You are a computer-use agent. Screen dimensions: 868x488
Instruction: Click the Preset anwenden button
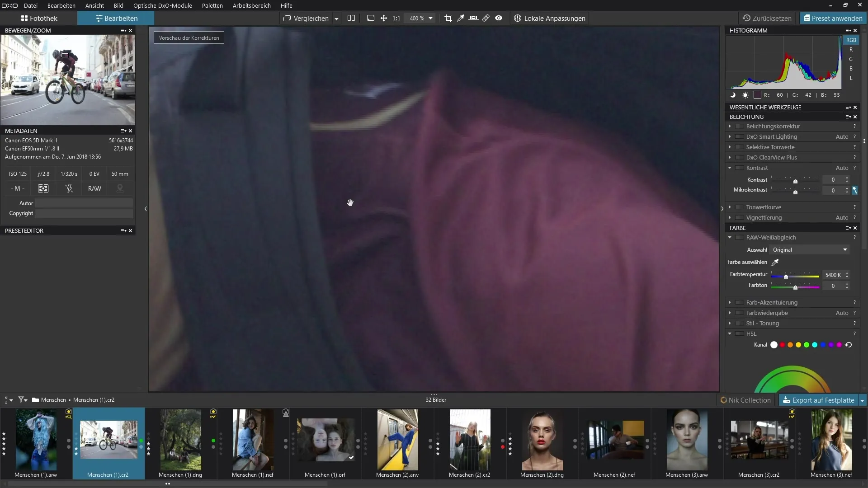[x=832, y=19]
